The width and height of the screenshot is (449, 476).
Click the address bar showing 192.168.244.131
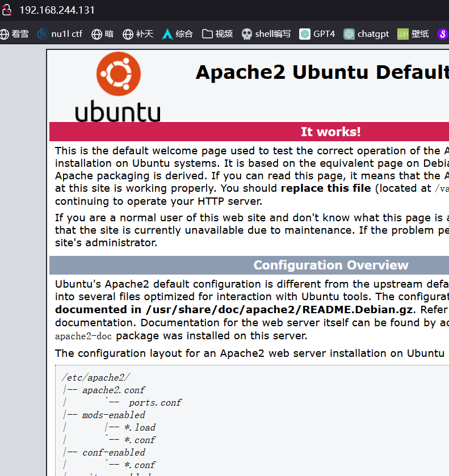[57, 10]
